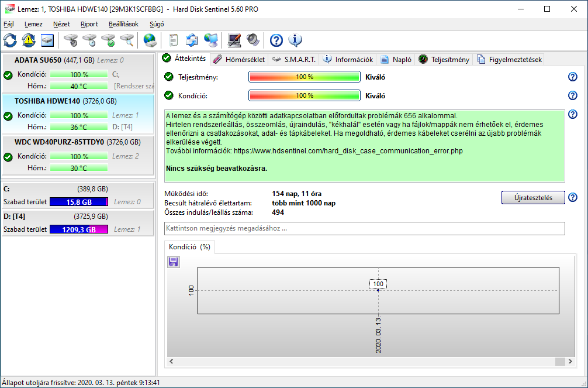Open the Nézet menu

[61, 24]
